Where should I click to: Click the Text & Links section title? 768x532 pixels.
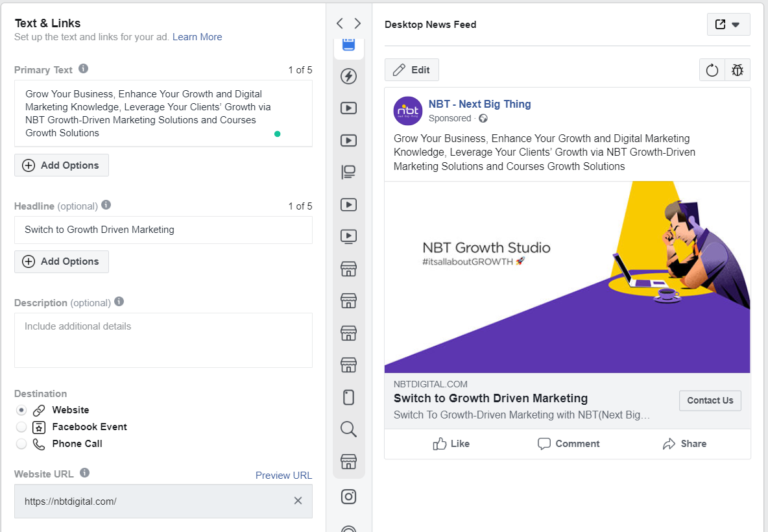(x=47, y=23)
